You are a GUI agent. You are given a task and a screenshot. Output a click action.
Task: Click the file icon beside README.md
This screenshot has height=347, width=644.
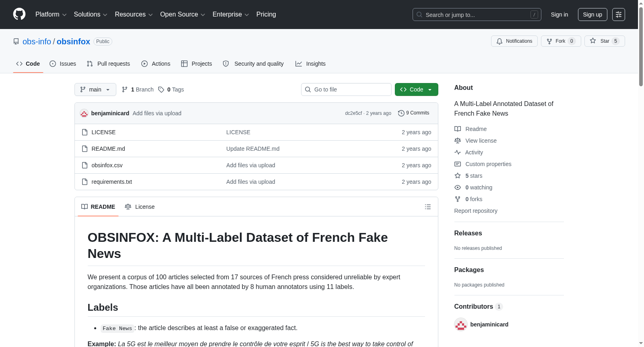[85, 149]
